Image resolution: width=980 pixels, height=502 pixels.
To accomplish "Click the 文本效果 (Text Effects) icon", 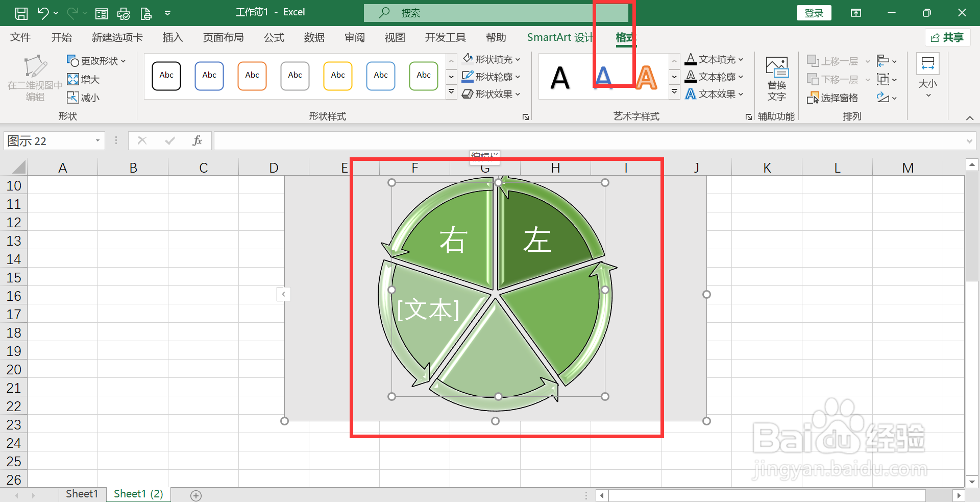I will pos(691,93).
